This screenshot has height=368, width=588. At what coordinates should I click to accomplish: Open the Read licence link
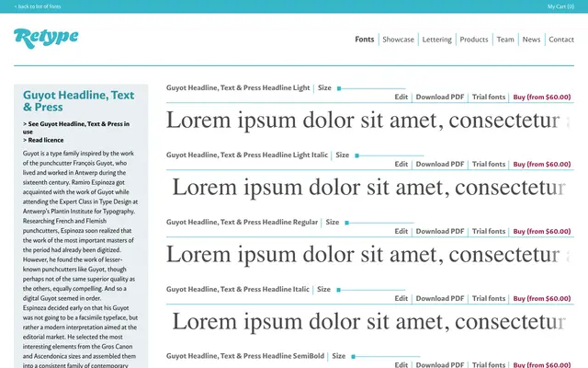(43, 140)
